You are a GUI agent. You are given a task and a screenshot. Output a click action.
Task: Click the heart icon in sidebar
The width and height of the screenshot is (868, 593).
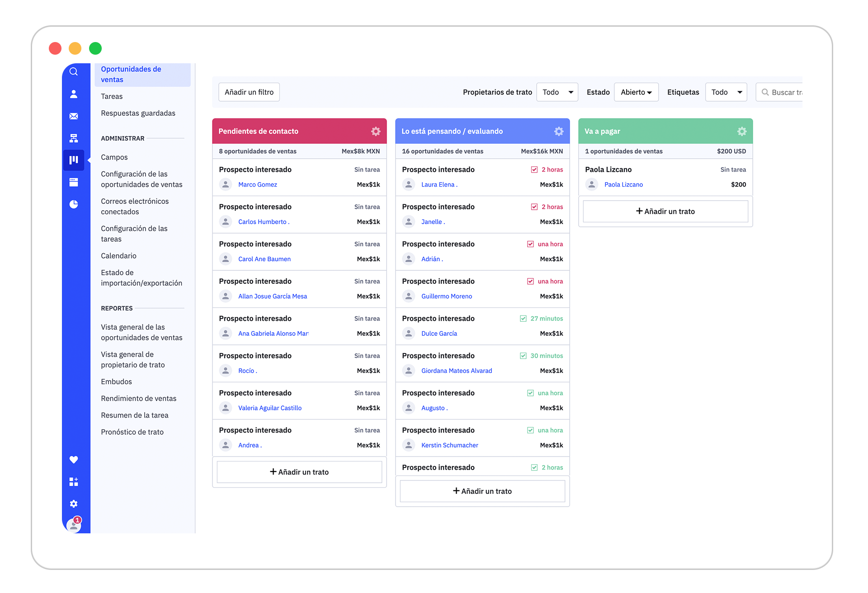coord(74,460)
